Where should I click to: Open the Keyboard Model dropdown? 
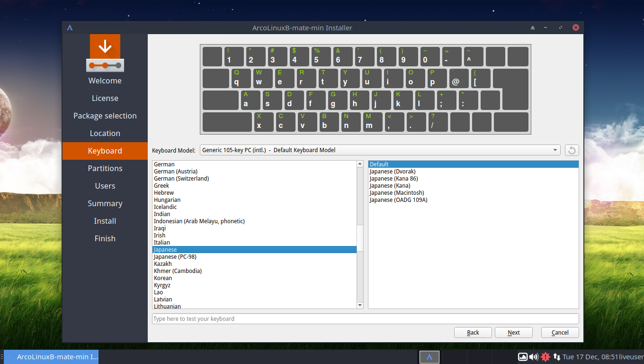click(380, 150)
